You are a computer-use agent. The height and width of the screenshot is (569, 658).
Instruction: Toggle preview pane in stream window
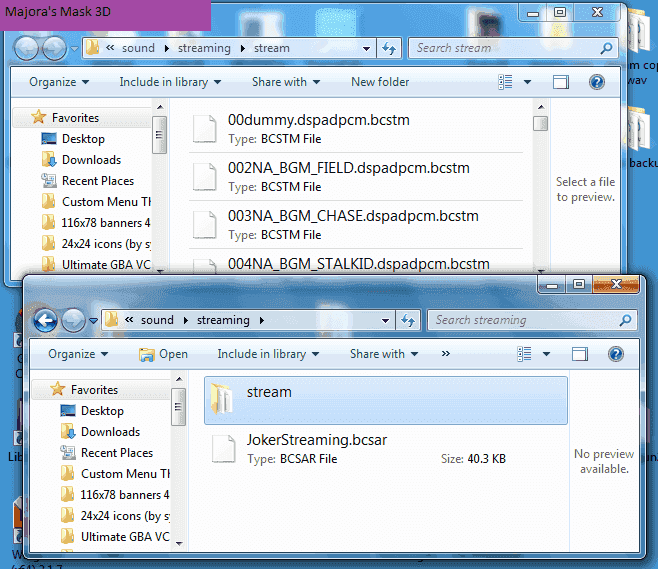[561, 82]
